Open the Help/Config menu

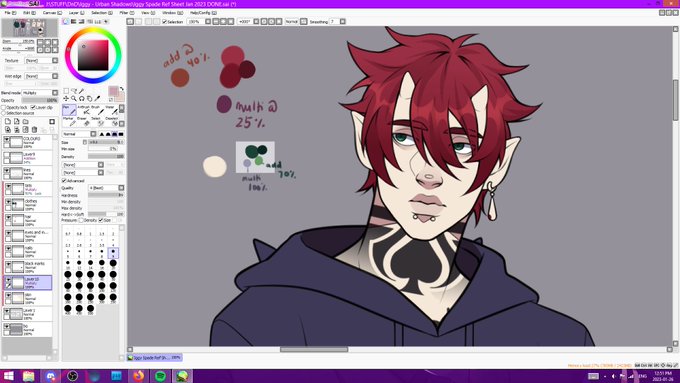[x=203, y=13]
